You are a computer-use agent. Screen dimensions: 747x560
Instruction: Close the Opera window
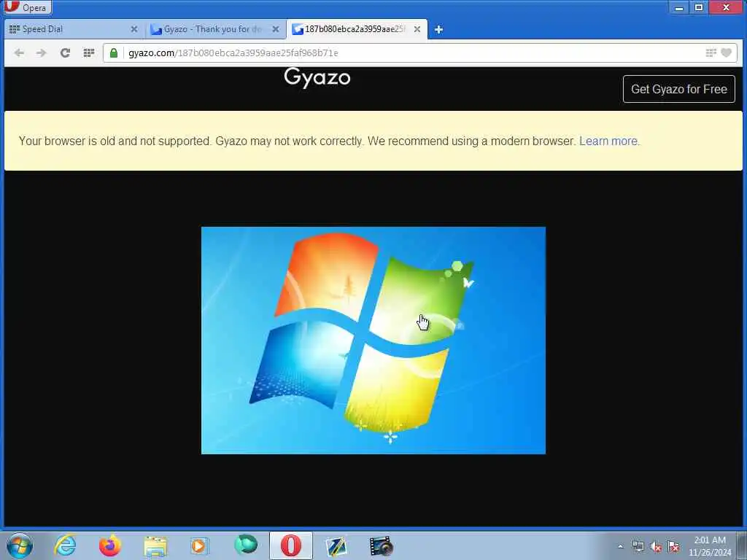click(x=726, y=7)
